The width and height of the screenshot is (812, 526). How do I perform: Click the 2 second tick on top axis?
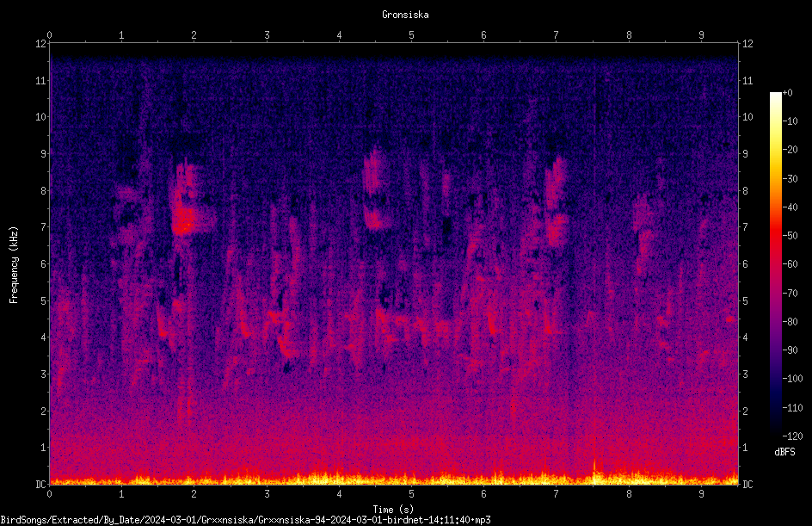click(x=194, y=35)
